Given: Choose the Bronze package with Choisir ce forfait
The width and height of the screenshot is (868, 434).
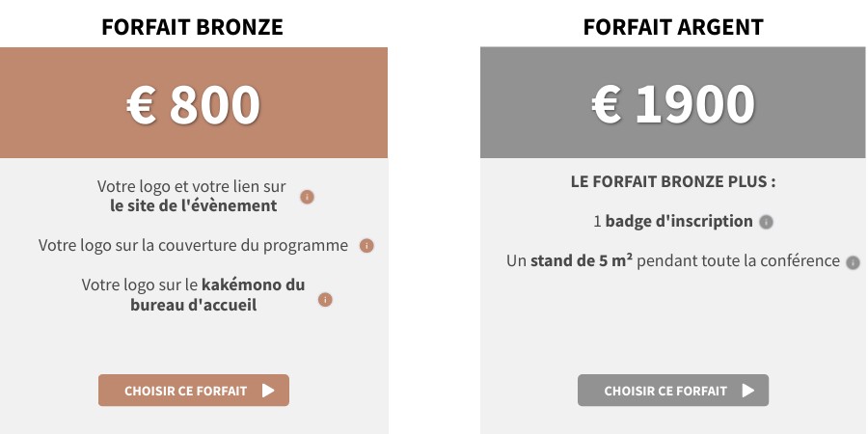Looking at the screenshot, I should [x=194, y=391].
